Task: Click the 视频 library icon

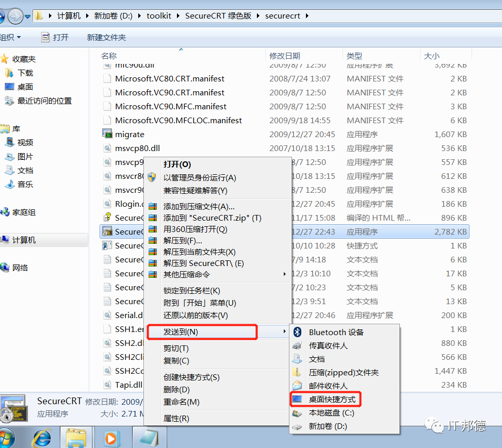Action: point(10,142)
